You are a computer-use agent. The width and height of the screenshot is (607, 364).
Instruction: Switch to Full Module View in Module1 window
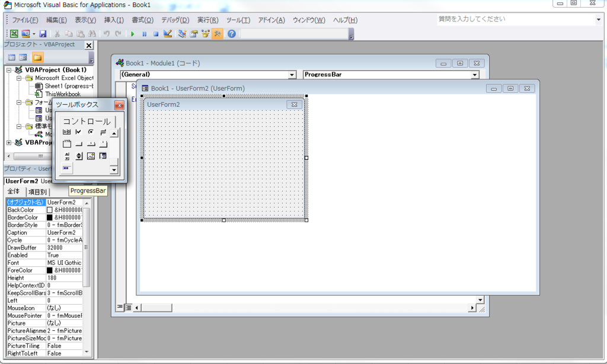[x=128, y=308]
